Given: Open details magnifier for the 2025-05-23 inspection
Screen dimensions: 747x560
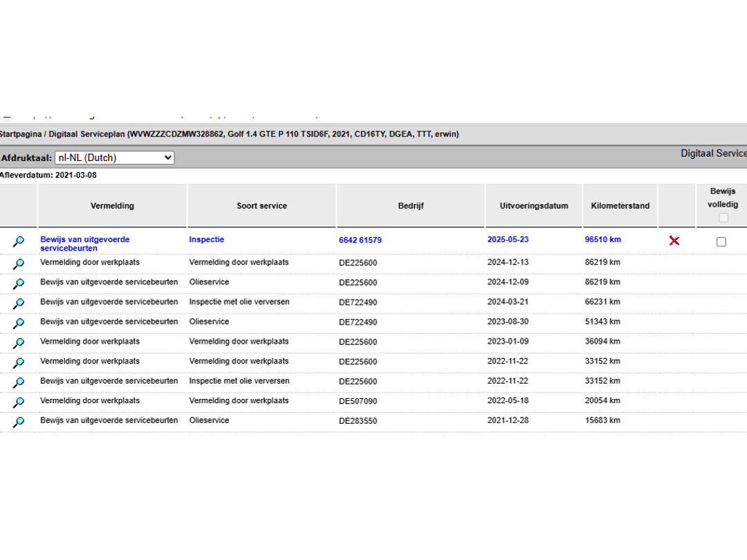Looking at the screenshot, I should coord(18,241).
